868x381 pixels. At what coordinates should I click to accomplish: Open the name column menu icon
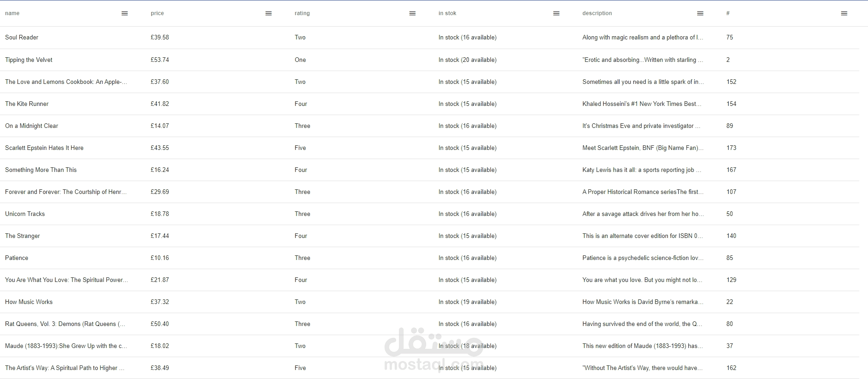125,13
